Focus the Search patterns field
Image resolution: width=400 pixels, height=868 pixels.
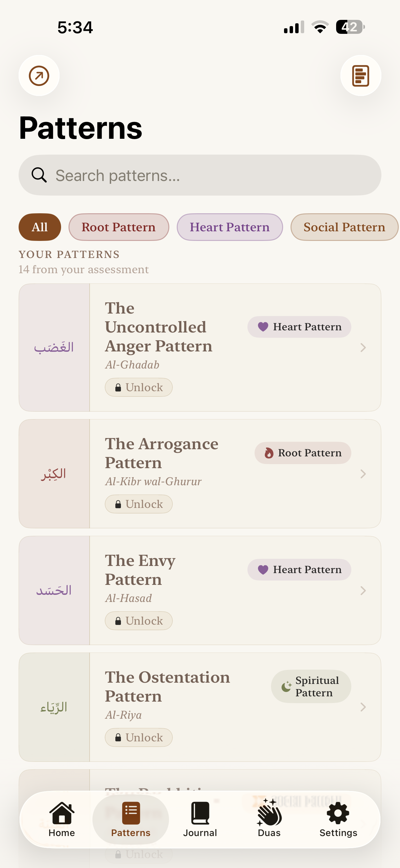[x=200, y=175]
